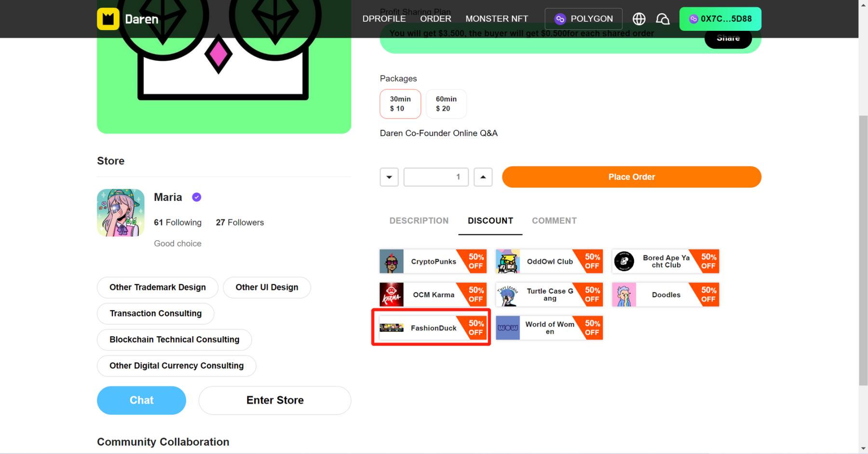Click the 'Community Collaboration' heading
The image size is (868, 454).
click(163, 442)
